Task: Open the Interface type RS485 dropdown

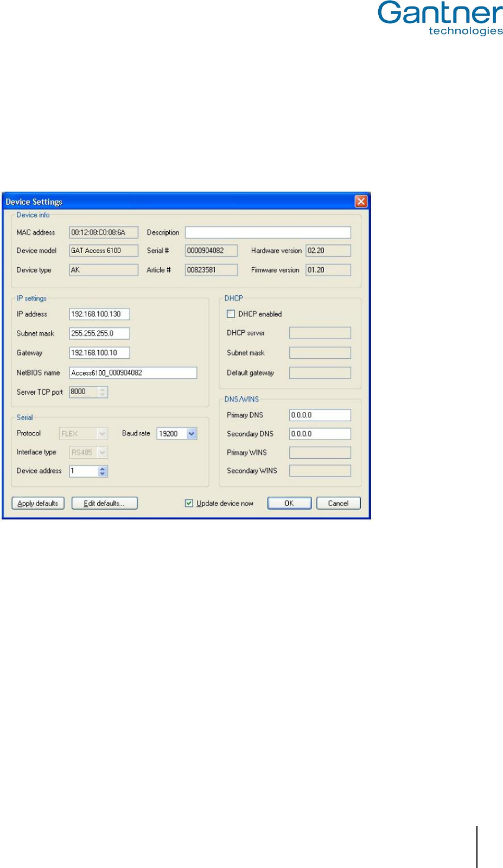Action: (x=102, y=452)
